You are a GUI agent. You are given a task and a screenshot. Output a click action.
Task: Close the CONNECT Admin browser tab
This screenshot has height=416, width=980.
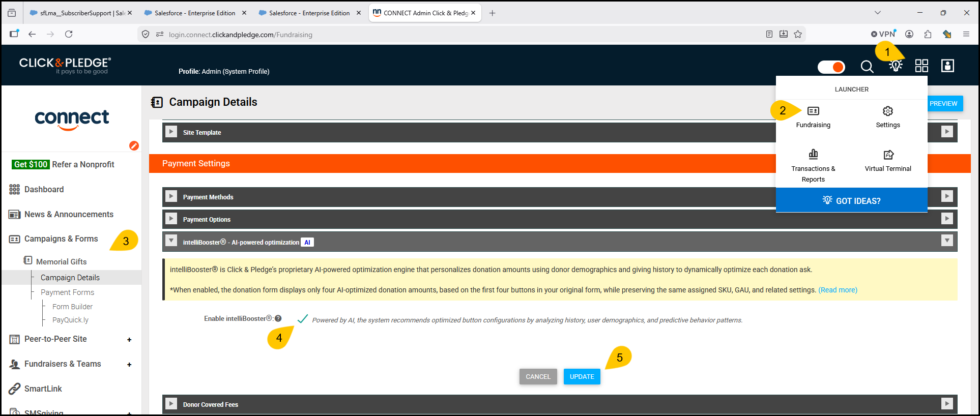[x=473, y=13]
